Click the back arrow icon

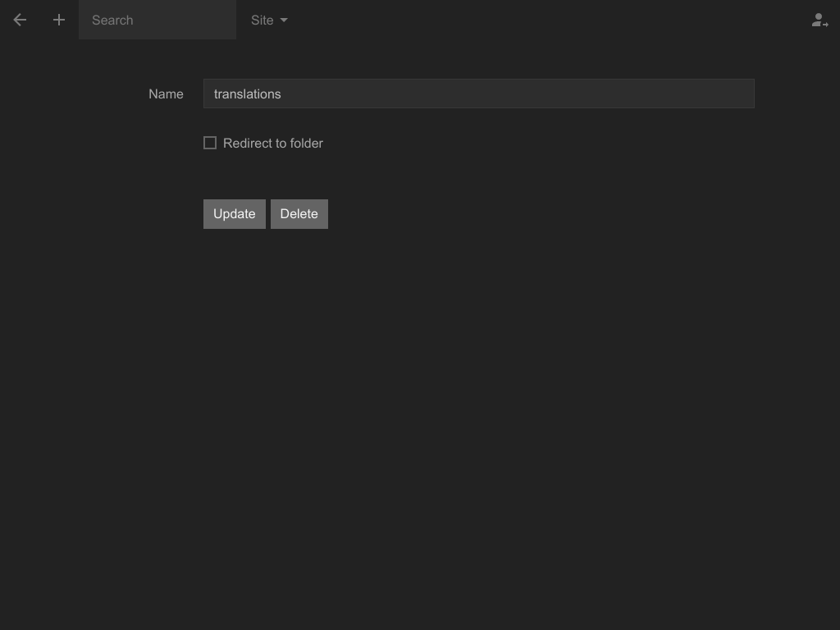coord(20,20)
